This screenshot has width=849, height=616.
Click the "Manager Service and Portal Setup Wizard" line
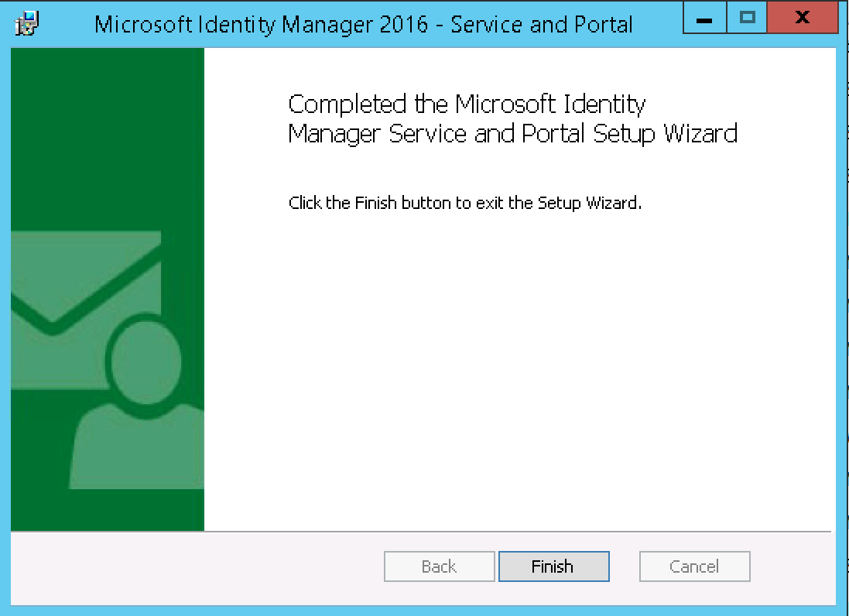click(512, 134)
